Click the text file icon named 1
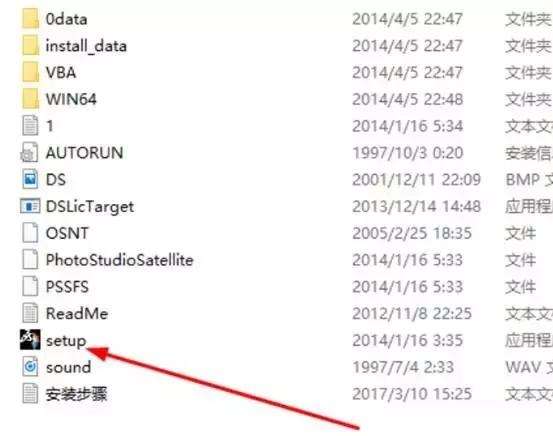Viewport: 553px width, 436px height. [x=30, y=126]
